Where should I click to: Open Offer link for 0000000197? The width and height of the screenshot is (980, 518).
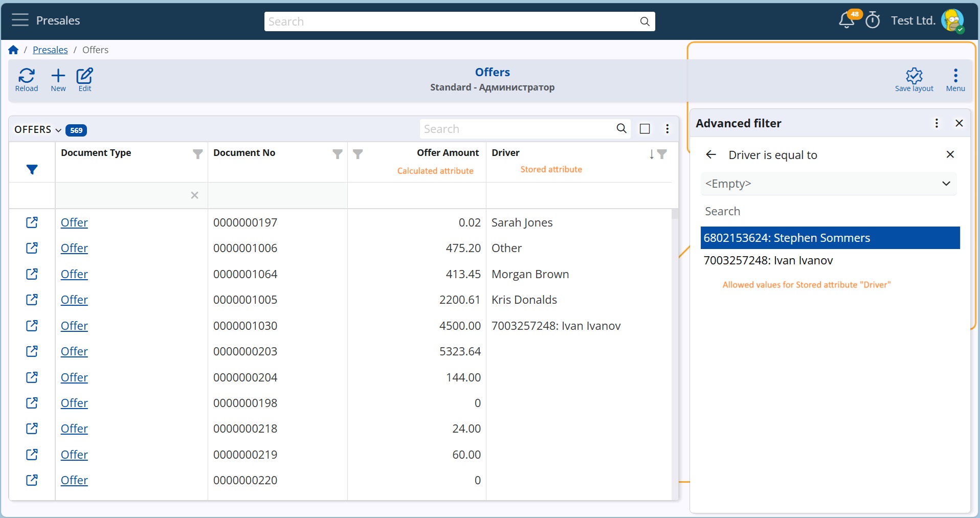74,222
